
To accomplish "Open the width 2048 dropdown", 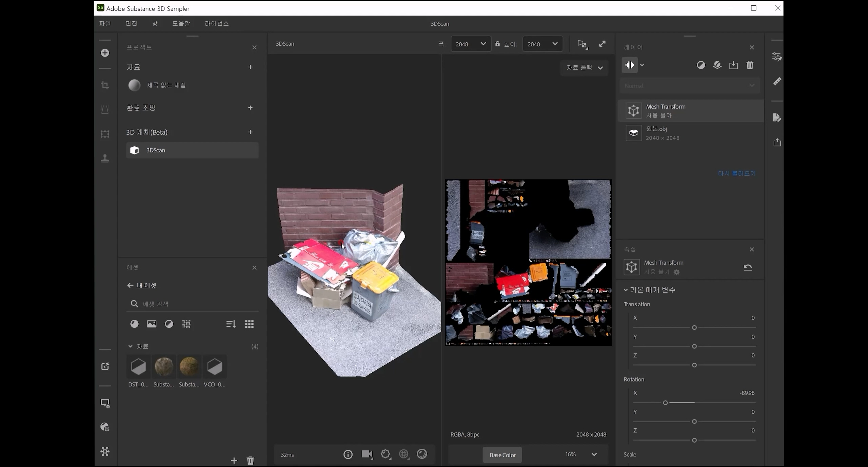I will (x=471, y=44).
